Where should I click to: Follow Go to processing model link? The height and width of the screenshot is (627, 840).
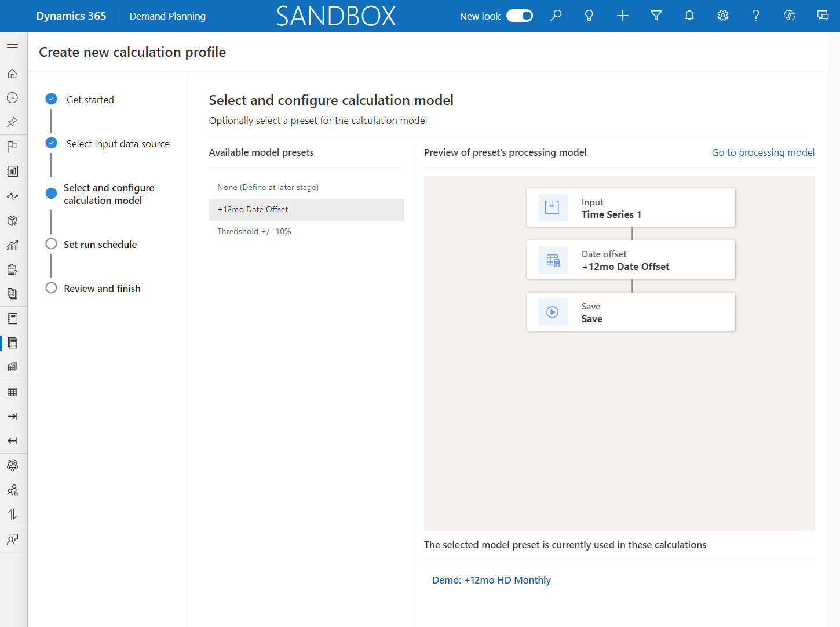pos(763,152)
